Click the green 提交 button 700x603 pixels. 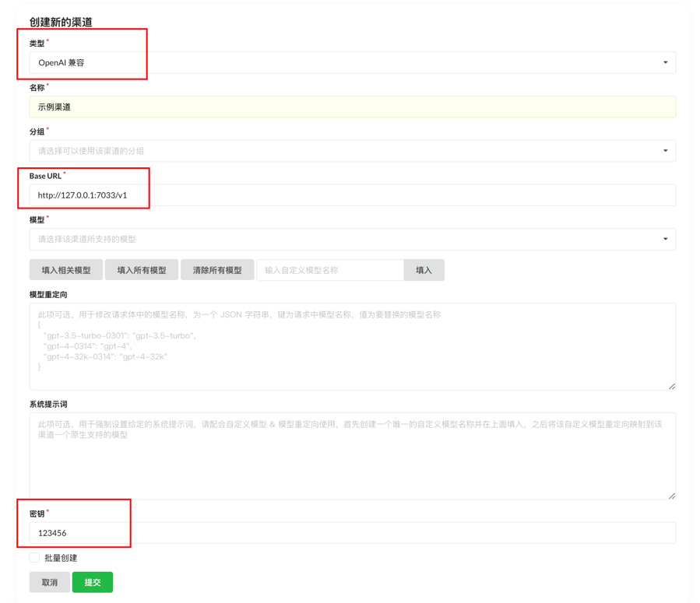[93, 582]
